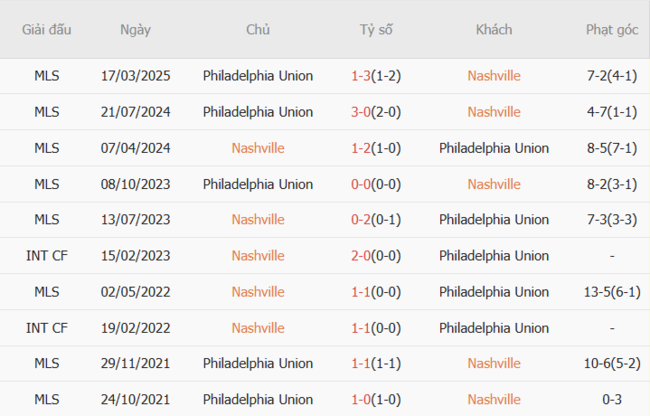Image resolution: width=650 pixels, height=416 pixels.
Task: Click the 1-2(1-0) score on 07/04/2024
Action: click(376, 148)
